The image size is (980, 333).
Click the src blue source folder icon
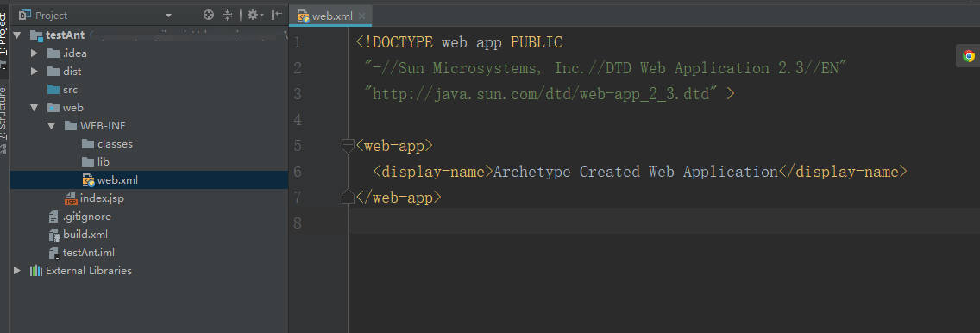[53, 90]
